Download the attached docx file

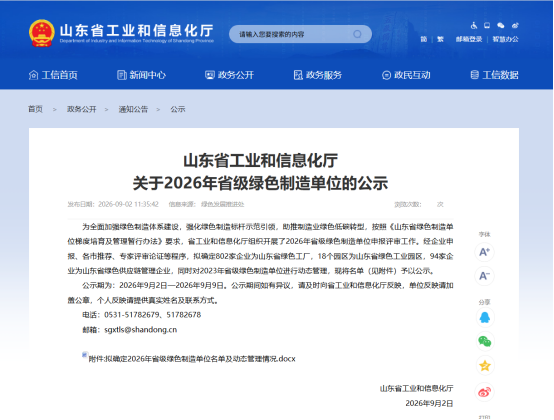pos(192,359)
